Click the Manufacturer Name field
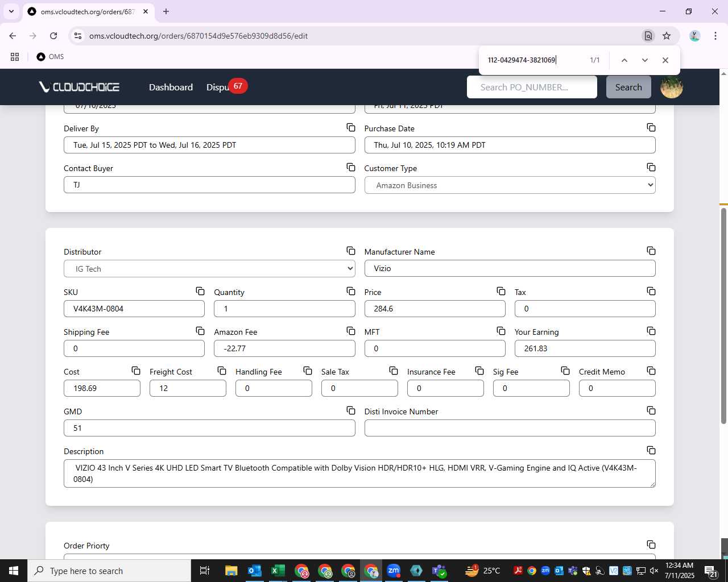Viewport: 728px width, 582px height. [x=510, y=268]
